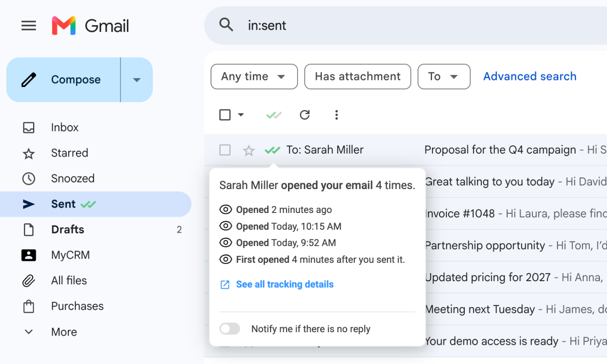Screen dimensions: 607x364
Task: Click the Drafts page icon
Action: click(28, 230)
